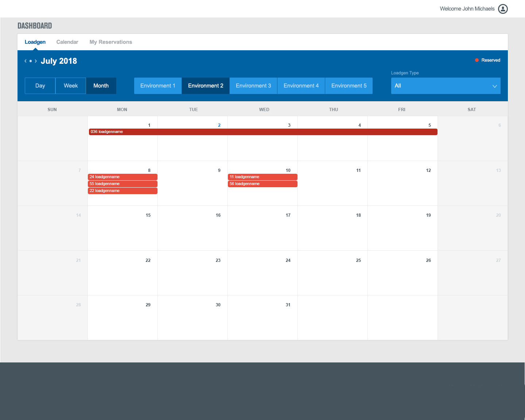Select calendar day 3

(289, 125)
